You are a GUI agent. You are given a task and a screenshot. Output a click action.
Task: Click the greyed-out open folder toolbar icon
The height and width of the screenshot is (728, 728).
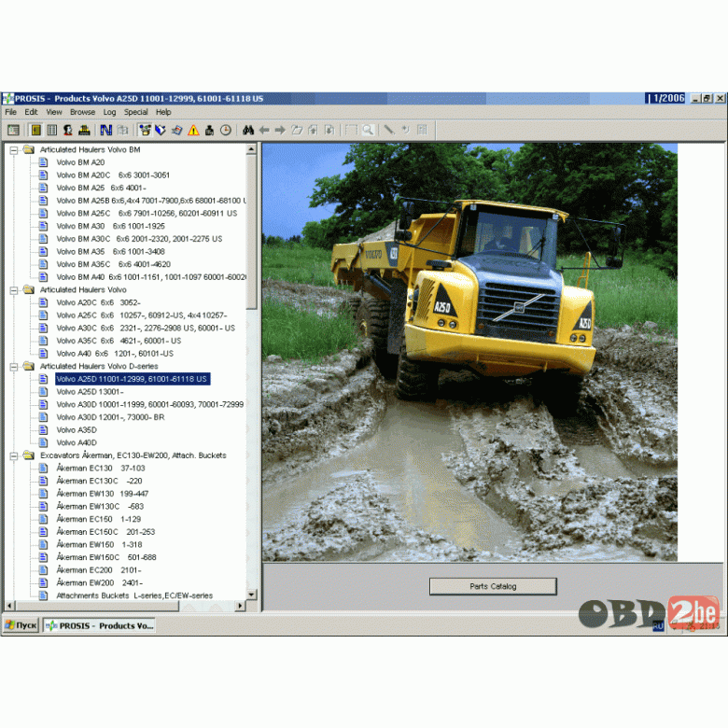click(297, 130)
